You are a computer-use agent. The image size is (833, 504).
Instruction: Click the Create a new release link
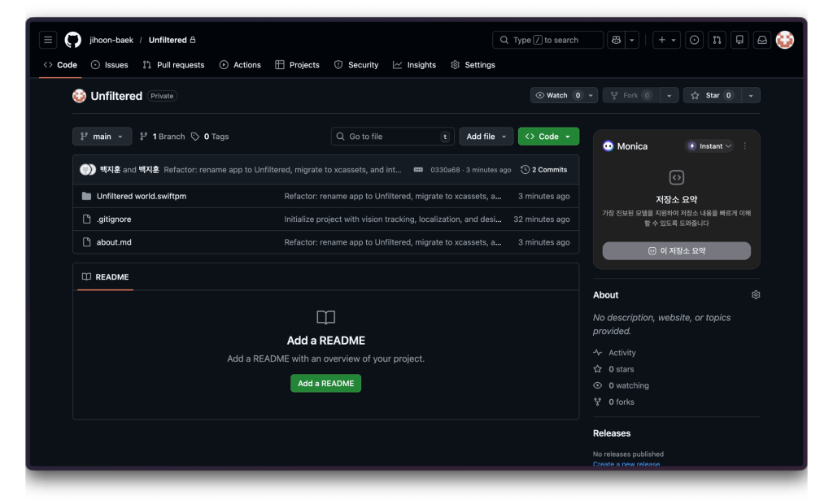pyautogui.click(x=626, y=464)
